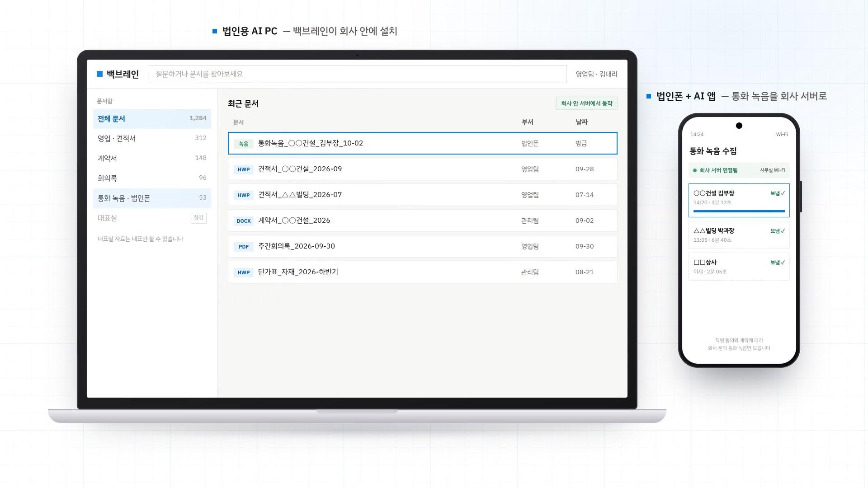Open 단가표_자재_2026-하반기 document

[423, 272]
